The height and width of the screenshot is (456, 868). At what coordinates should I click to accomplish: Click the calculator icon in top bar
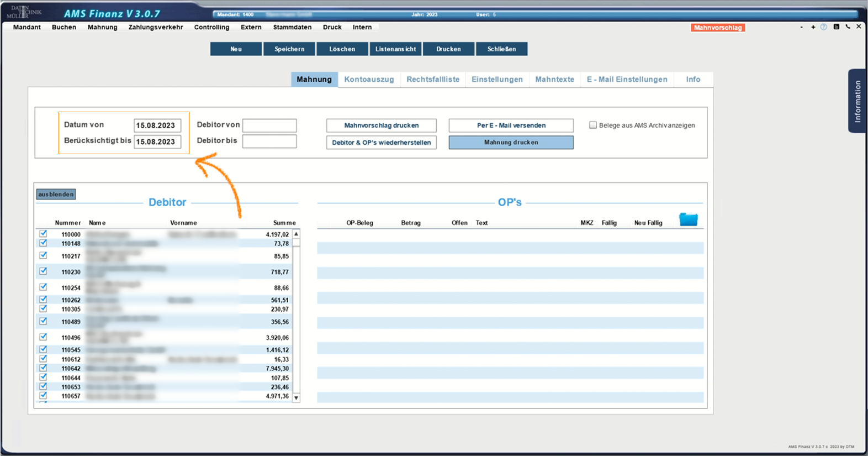(x=836, y=27)
